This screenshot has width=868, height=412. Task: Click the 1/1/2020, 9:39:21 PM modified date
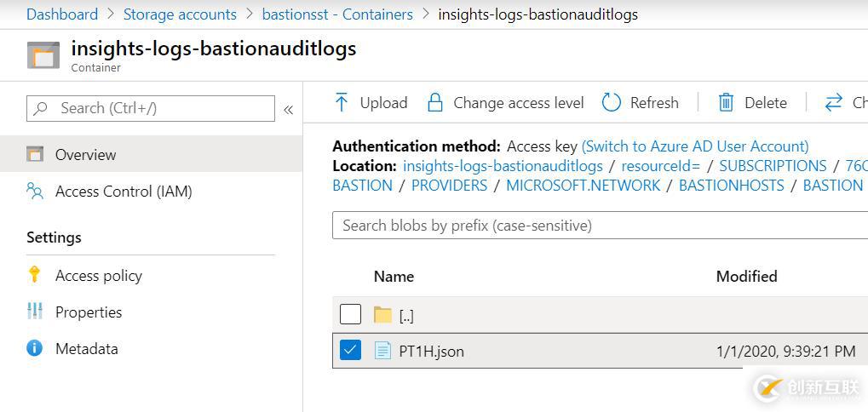[x=786, y=352]
